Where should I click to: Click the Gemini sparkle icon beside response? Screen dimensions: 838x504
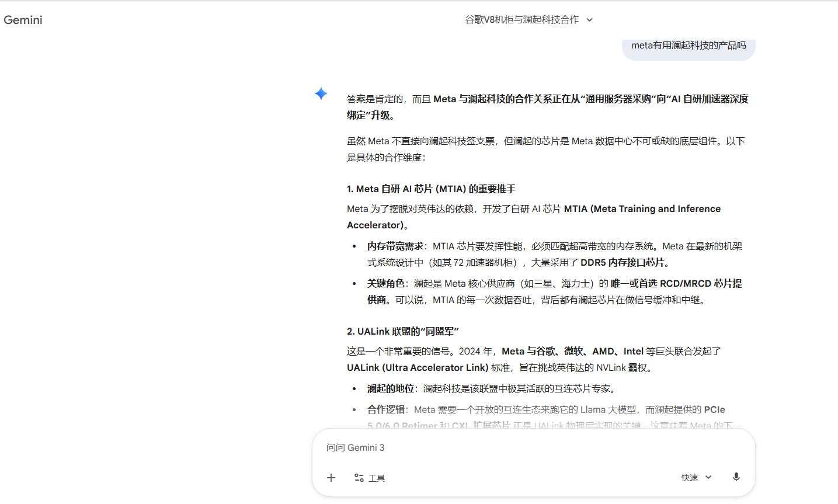[x=321, y=93]
